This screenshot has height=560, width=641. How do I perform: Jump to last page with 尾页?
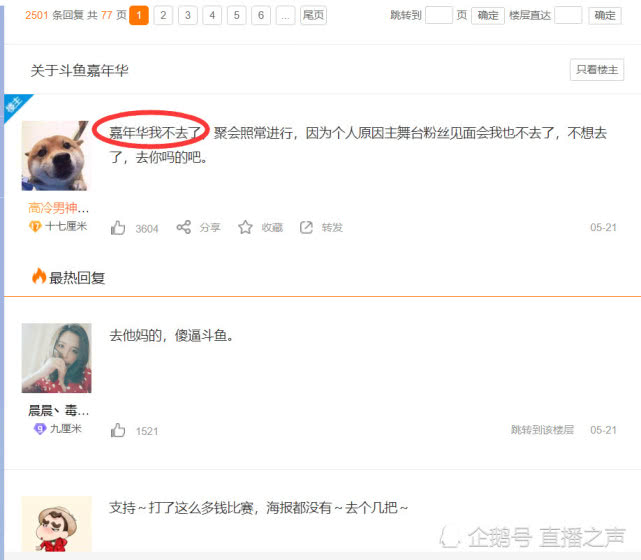coord(314,16)
